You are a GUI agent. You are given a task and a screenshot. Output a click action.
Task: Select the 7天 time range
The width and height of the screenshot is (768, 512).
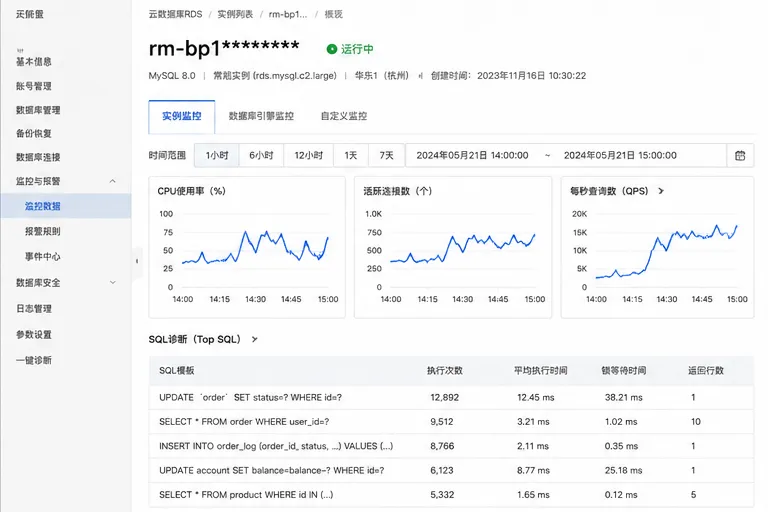coord(386,155)
